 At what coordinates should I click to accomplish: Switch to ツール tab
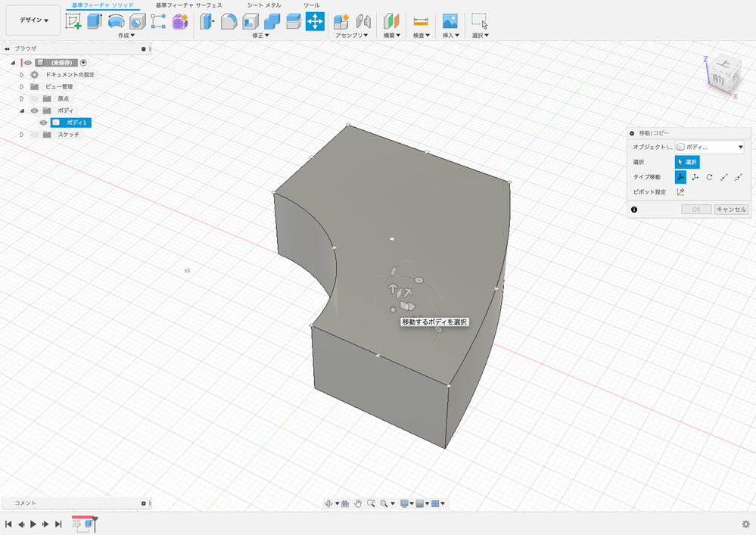tap(312, 5)
